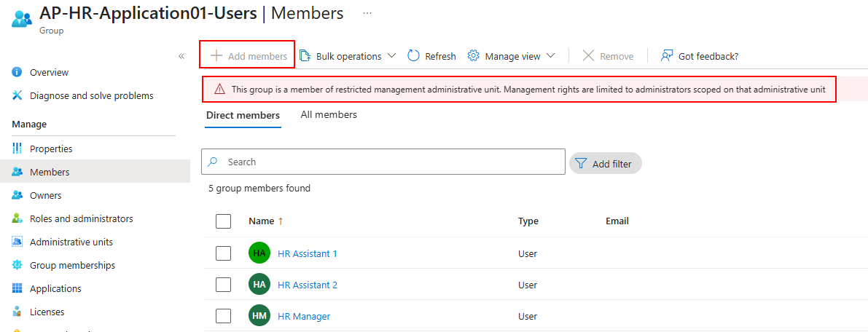Open the HR Assistant 1 user link
Image resolution: width=868 pixels, height=332 pixels.
pyautogui.click(x=308, y=253)
